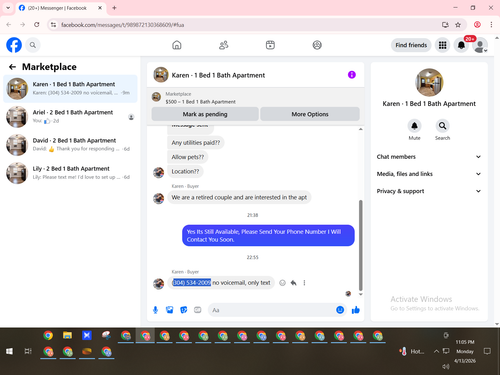Click the message 'Location??'

coord(185,171)
